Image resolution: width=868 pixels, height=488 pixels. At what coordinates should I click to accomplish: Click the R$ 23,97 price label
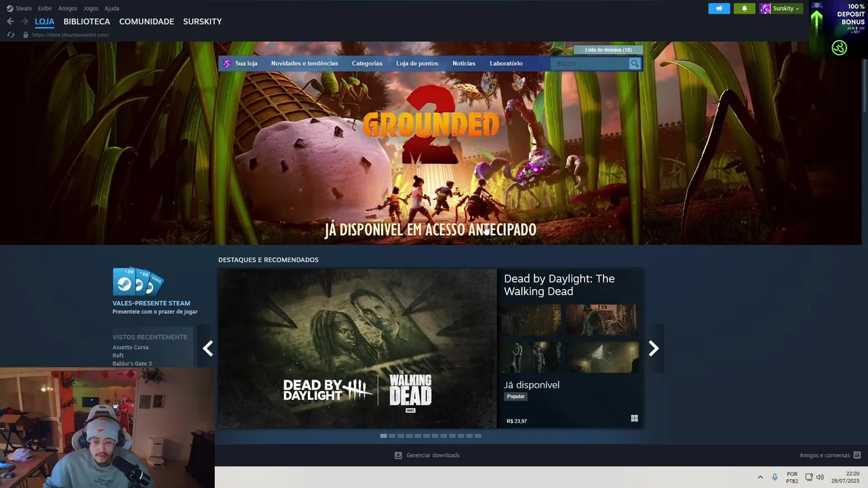517,421
